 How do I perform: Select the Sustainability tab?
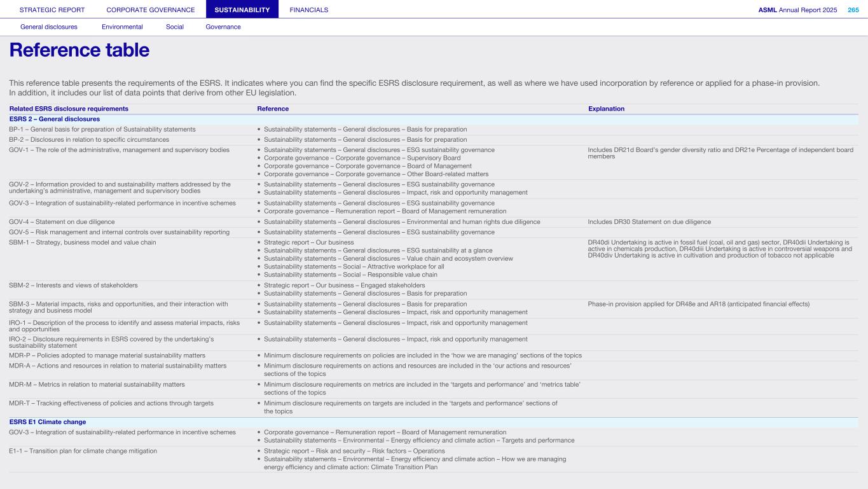pyautogui.click(x=242, y=10)
